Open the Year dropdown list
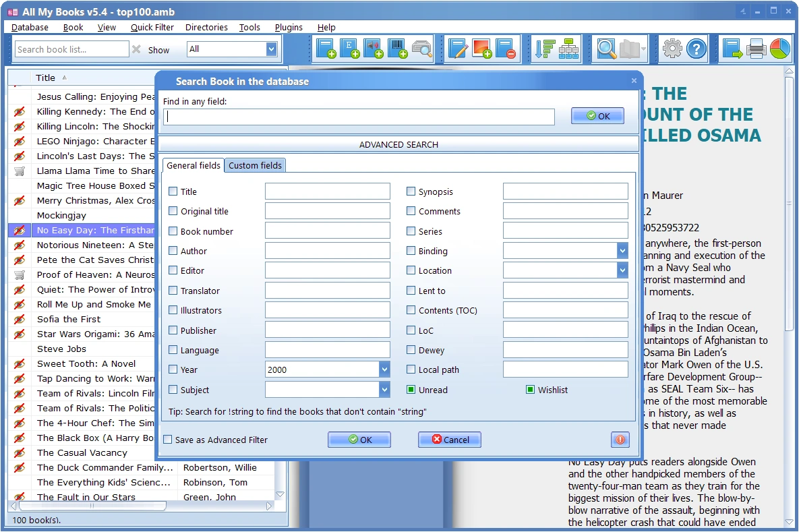Screen dimensions: 799x532 click(x=384, y=370)
